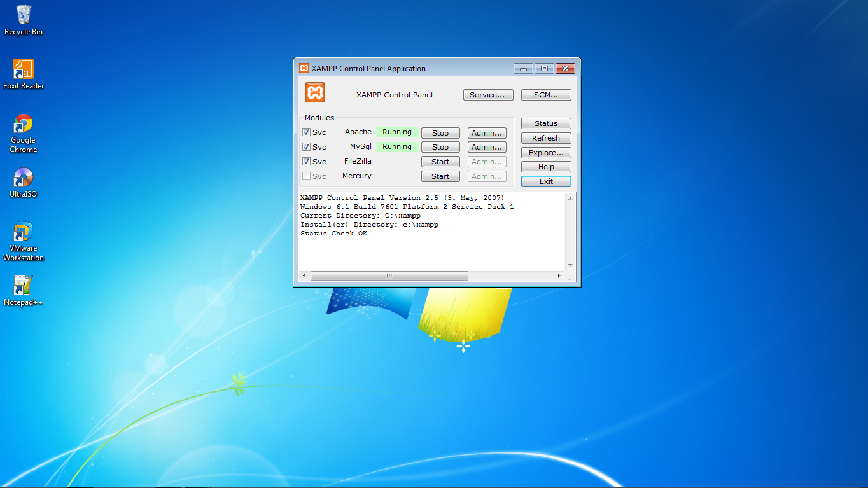Select the UltraISO desktop shortcut
This screenshot has width=868, height=488.
pos(24,183)
